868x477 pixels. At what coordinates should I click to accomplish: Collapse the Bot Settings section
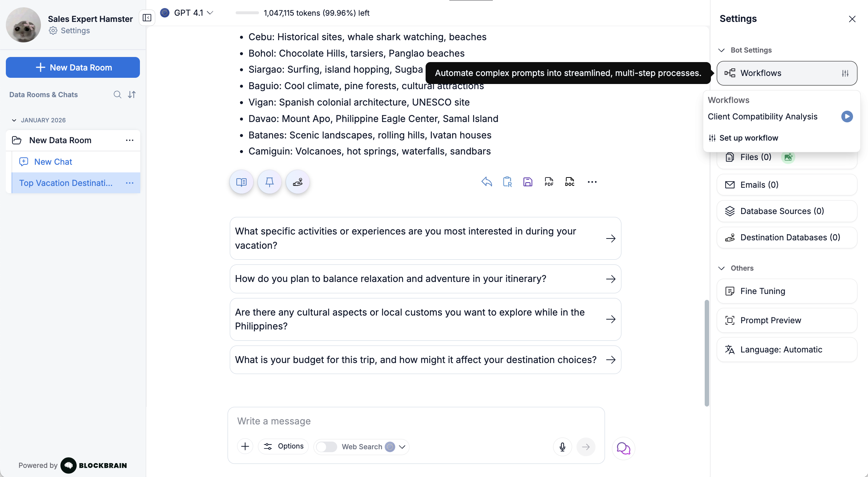pyautogui.click(x=722, y=50)
